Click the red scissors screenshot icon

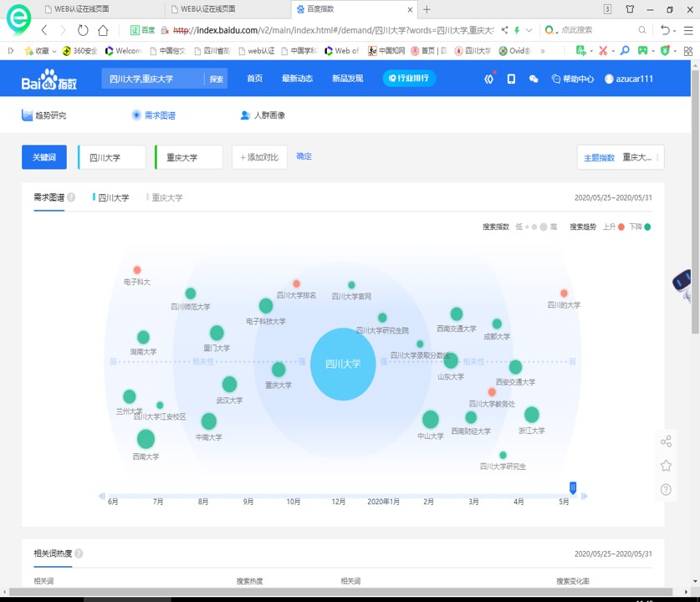pyautogui.click(x=603, y=50)
